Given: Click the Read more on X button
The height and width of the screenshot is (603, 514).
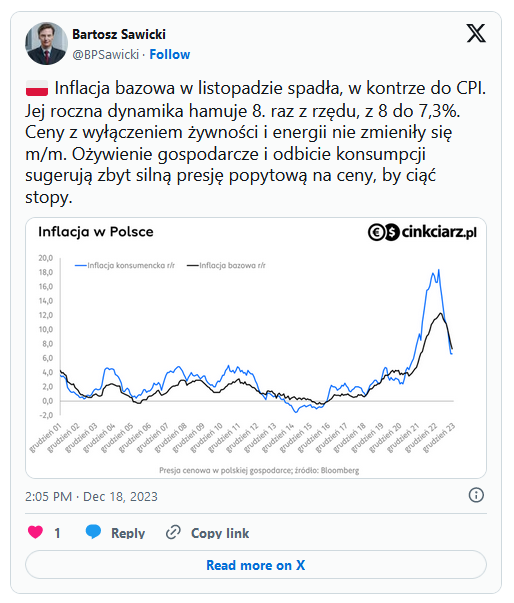Looking at the screenshot, I should [x=256, y=565].
